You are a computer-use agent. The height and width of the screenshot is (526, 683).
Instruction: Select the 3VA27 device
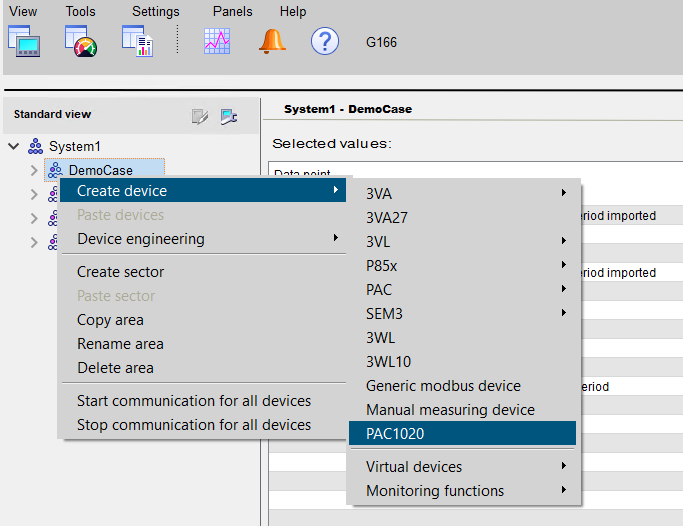tap(463, 217)
